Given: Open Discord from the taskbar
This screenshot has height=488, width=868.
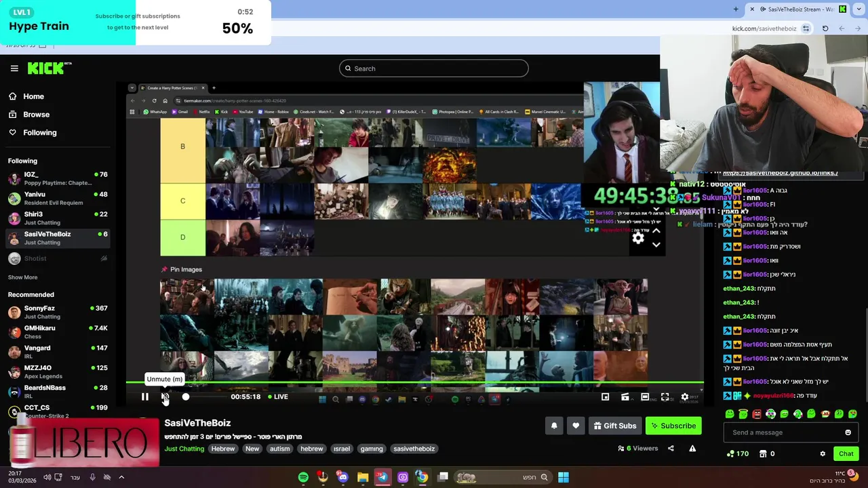Looking at the screenshot, I should pos(342,477).
